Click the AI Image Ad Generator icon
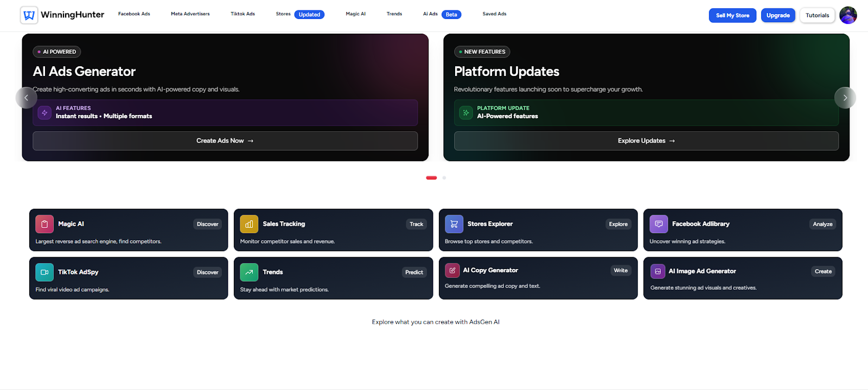The height and width of the screenshot is (390, 868). click(x=658, y=271)
